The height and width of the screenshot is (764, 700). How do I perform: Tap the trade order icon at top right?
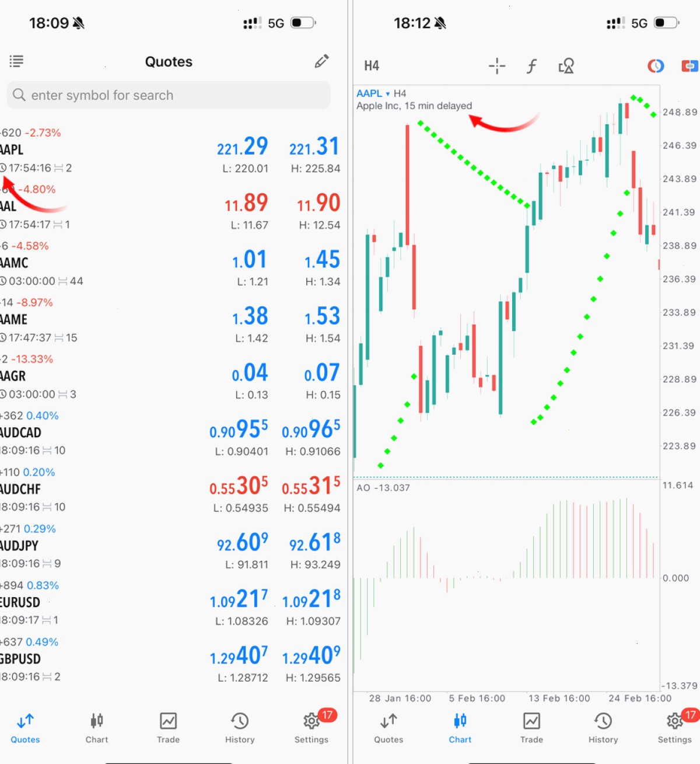(x=691, y=66)
